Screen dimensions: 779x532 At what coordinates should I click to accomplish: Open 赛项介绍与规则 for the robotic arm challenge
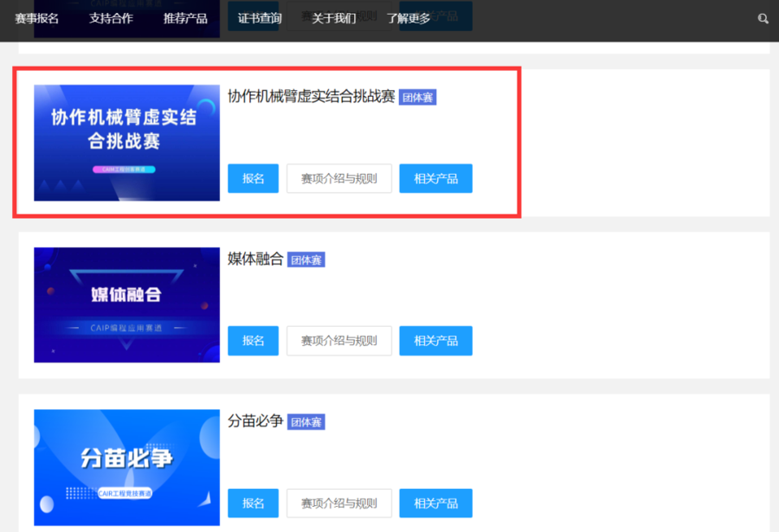(x=338, y=178)
